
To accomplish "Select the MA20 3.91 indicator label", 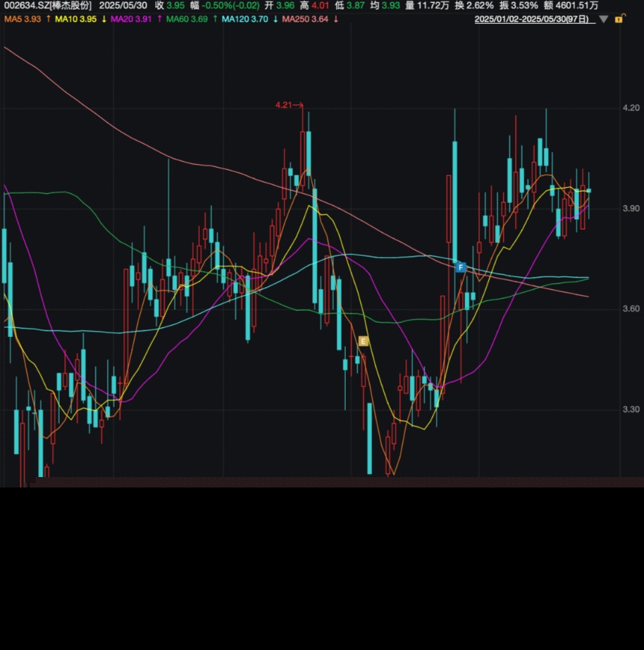I will coord(131,19).
